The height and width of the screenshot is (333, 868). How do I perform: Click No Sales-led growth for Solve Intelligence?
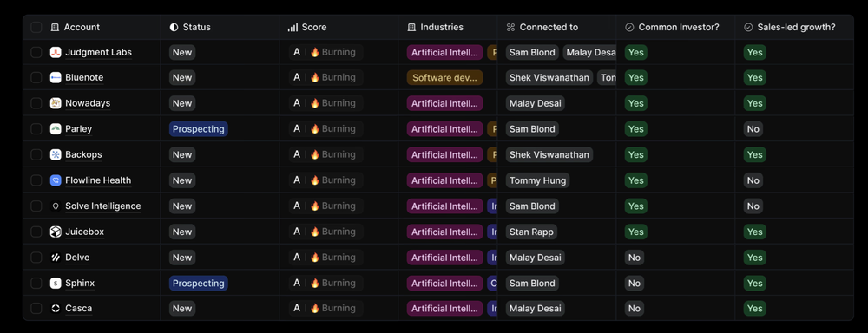[x=753, y=206]
